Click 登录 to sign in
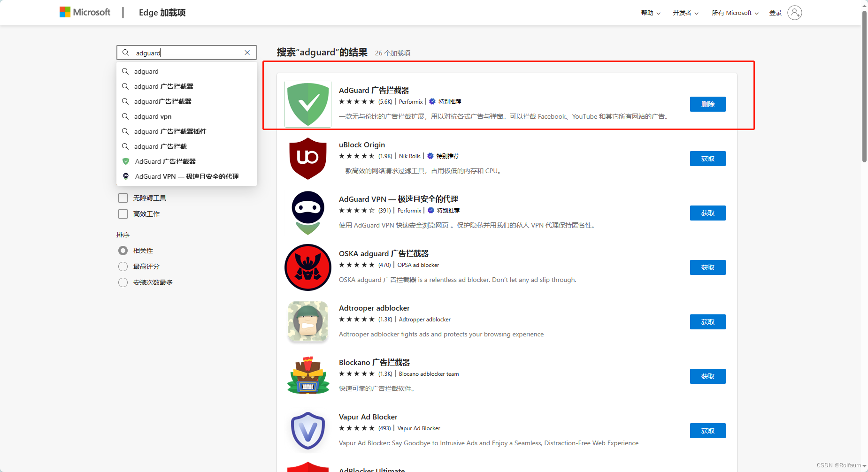868x472 pixels. pyautogui.click(x=775, y=13)
